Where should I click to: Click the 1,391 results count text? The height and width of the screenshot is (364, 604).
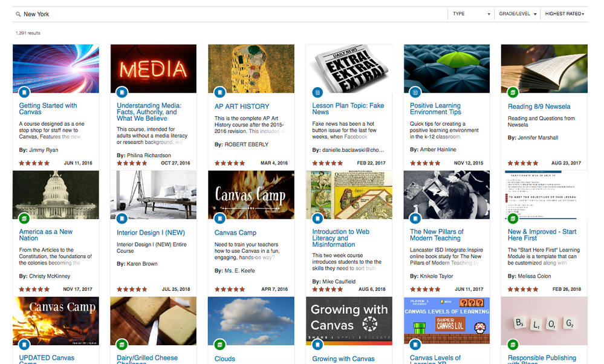click(28, 33)
